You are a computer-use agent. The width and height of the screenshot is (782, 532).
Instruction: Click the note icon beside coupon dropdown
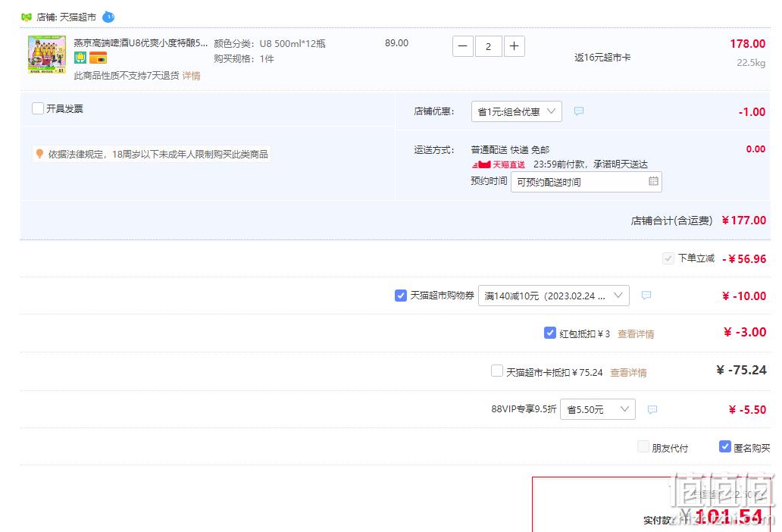[x=646, y=296]
